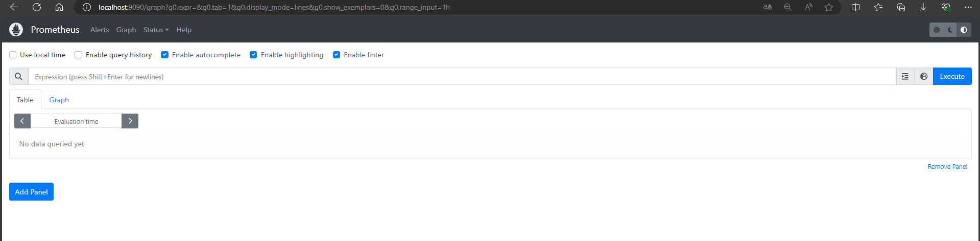The height and width of the screenshot is (241, 980).
Task: Click the search magnifier icon beside expression
Action: (18, 76)
